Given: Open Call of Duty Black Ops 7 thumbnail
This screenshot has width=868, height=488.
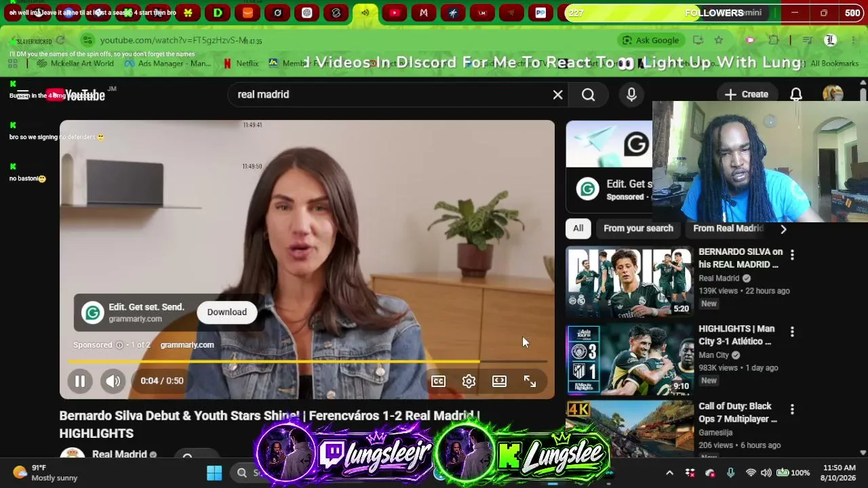Looking at the screenshot, I should click(x=630, y=429).
